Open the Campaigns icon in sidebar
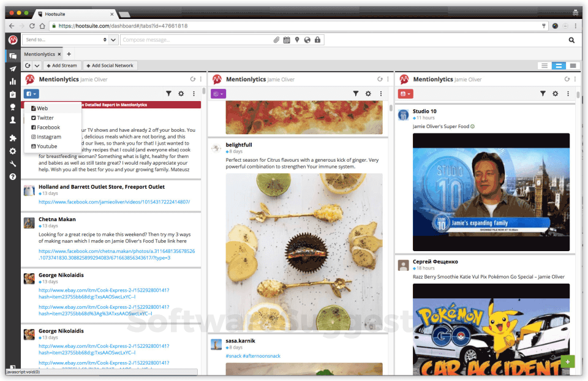The height and width of the screenshot is (381, 588). pos(13,107)
